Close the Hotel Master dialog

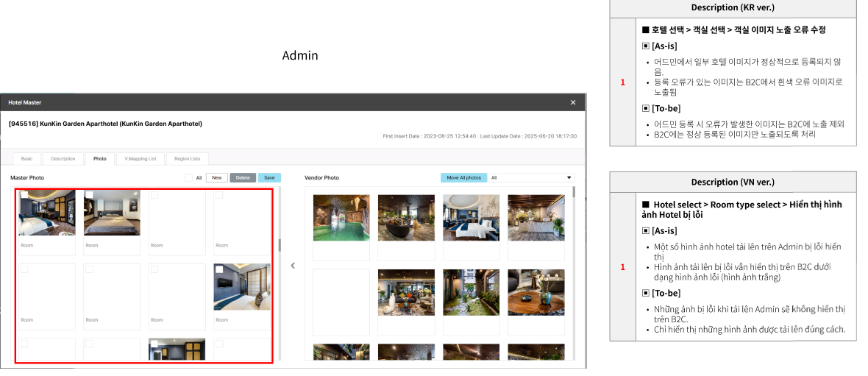(573, 102)
